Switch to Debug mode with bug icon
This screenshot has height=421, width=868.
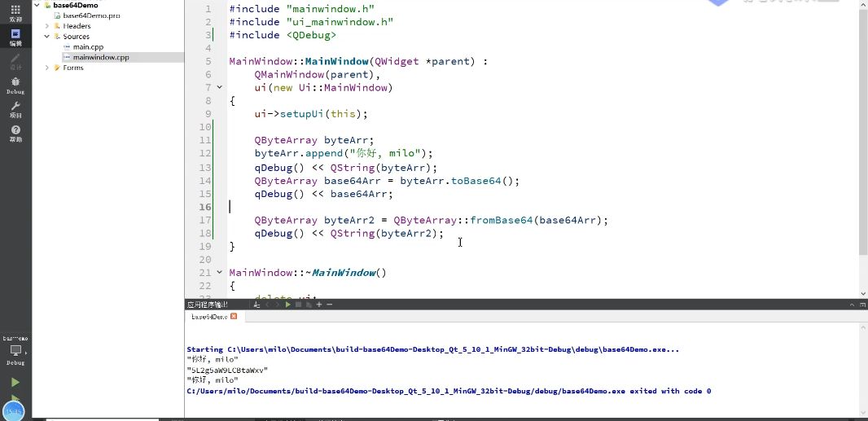pos(15,86)
